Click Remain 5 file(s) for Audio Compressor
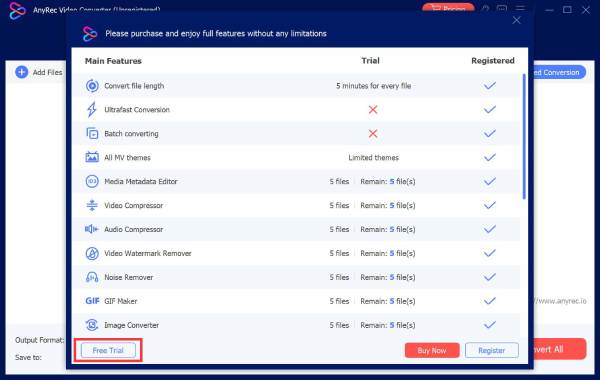The image size is (600, 380). click(388, 229)
